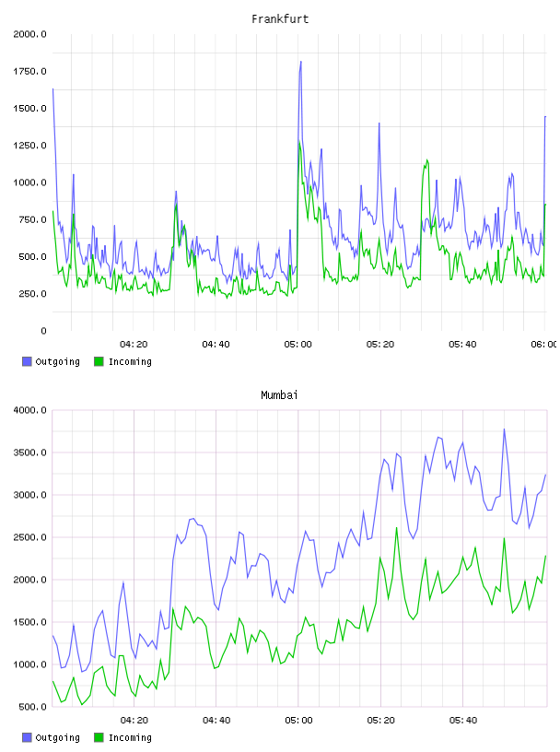The height and width of the screenshot is (752, 560).
Task: Click Mumbai outgoing highest peak near 05:50
Action: pos(504,429)
